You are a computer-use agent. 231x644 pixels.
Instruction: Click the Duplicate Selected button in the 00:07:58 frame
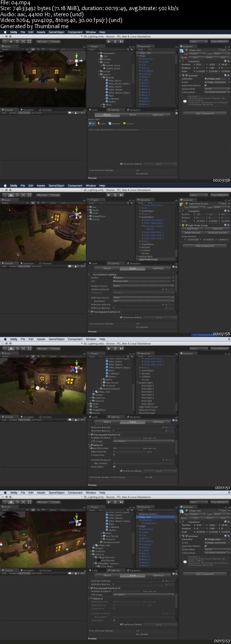click(x=217, y=233)
